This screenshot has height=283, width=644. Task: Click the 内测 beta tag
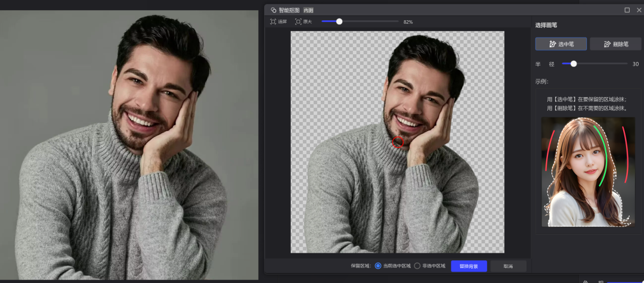[308, 10]
